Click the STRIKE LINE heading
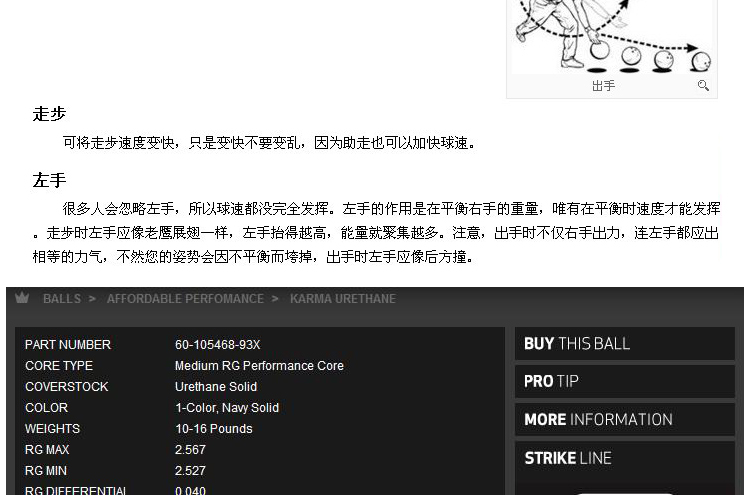The image size is (750, 495). (x=568, y=458)
